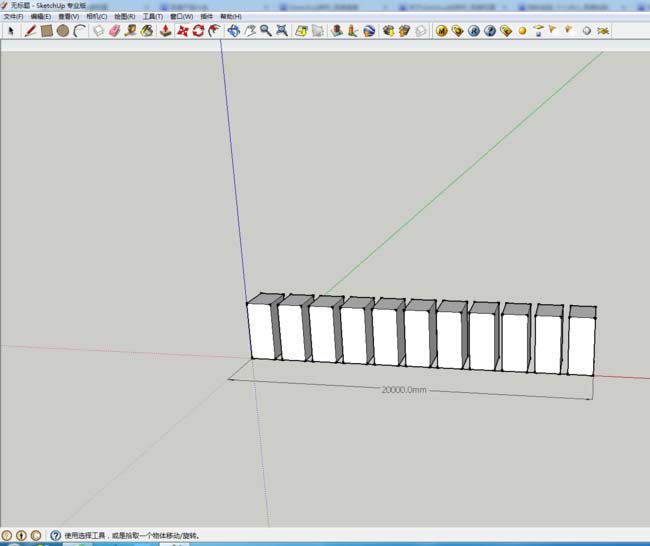Screen dimensions: 650x546
Task: Click the blue question mark plugin button
Action: [x=490, y=31]
